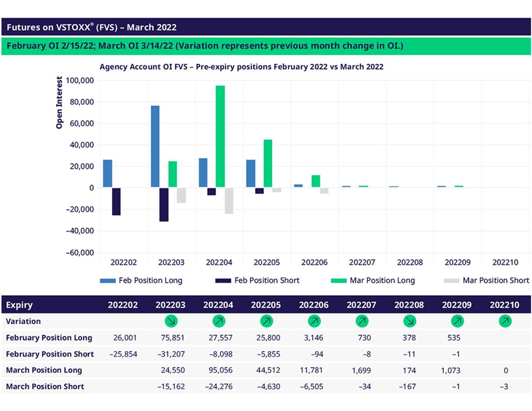Toggle the Feb Position Long legend entry

142,281
